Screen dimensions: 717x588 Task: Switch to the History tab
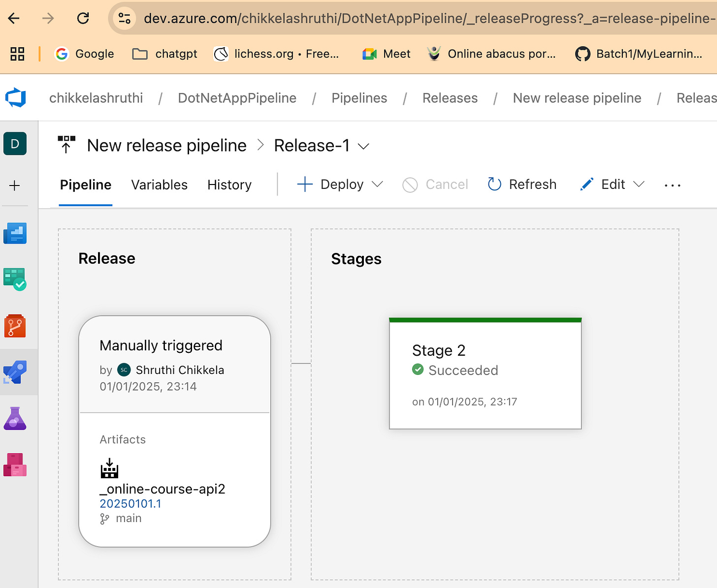tap(229, 185)
